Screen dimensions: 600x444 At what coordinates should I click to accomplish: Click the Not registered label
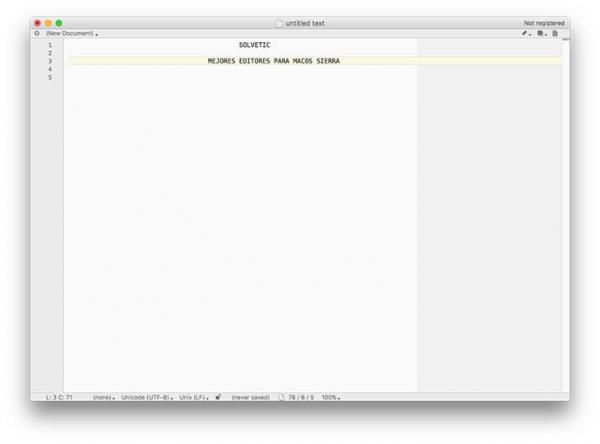[544, 23]
